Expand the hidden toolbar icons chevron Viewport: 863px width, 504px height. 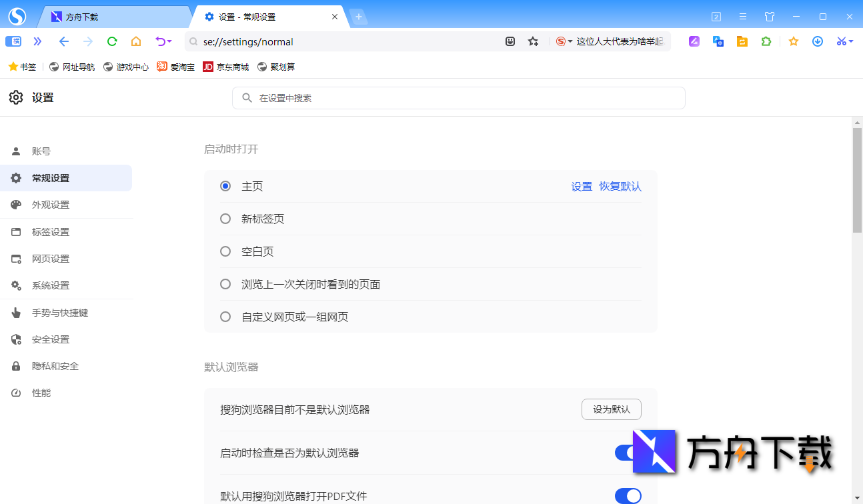[37, 41]
